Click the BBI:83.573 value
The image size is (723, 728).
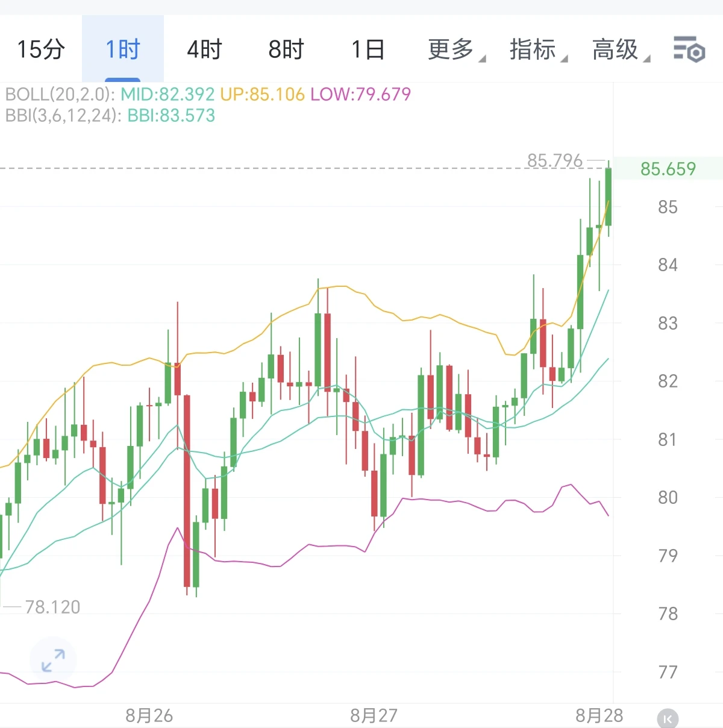[x=171, y=115]
